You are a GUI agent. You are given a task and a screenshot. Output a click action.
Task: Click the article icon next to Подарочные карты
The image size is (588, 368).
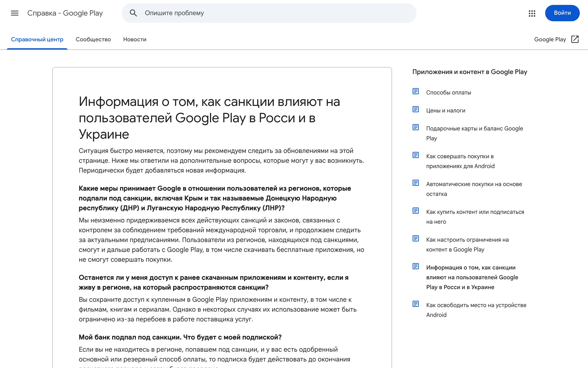(416, 127)
